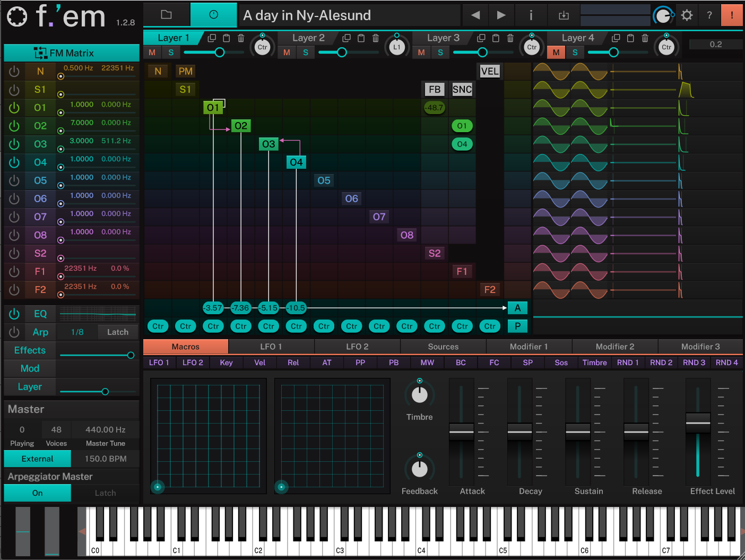This screenshot has height=560, width=745.
Task: Solo Layer 4 with the S toggle
Action: coord(575,52)
